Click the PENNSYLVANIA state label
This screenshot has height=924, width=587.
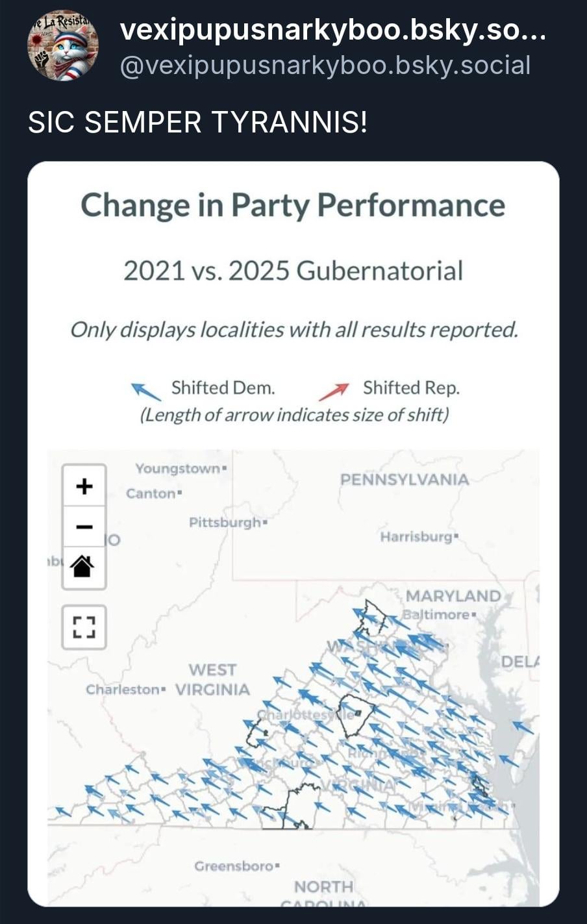pyautogui.click(x=404, y=479)
